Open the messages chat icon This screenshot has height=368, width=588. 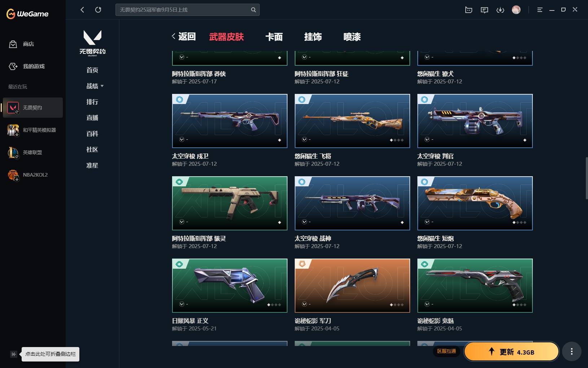tap(484, 10)
